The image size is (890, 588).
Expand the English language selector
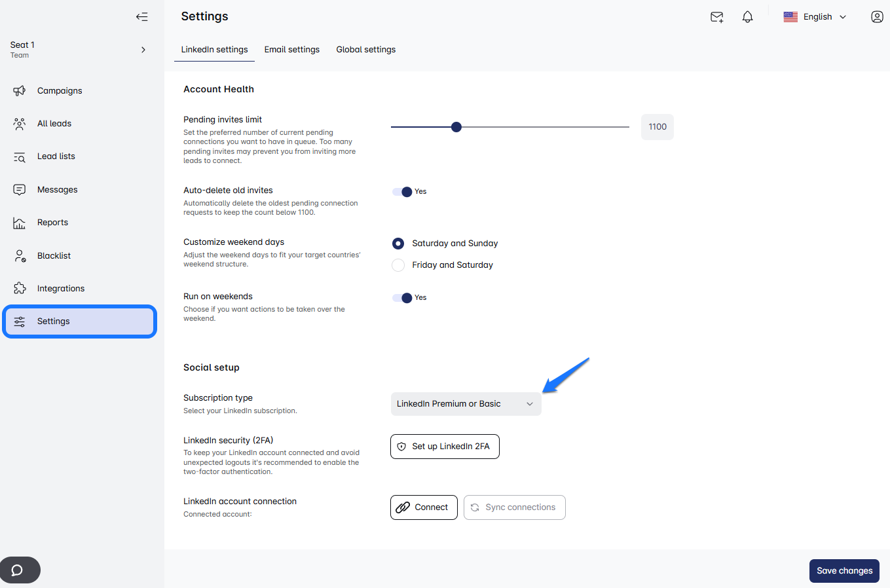point(815,17)
